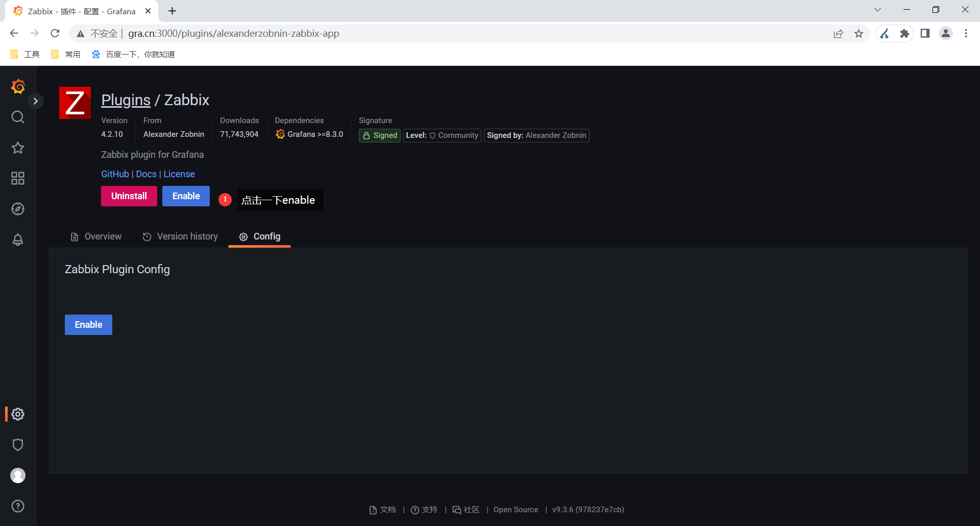The image size is (980, 526).
Task: Click the red Zabbix plugin logo
Action: click(x=75, y=103)
